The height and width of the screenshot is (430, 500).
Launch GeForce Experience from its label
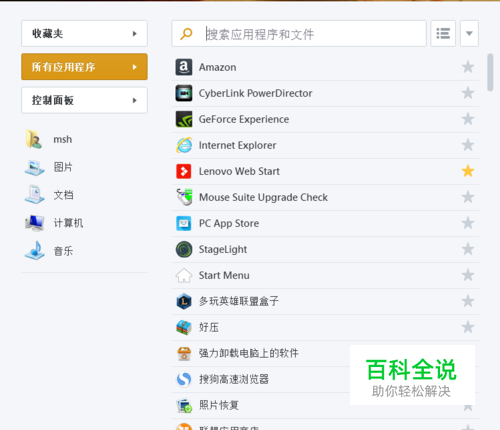point(244,119)
